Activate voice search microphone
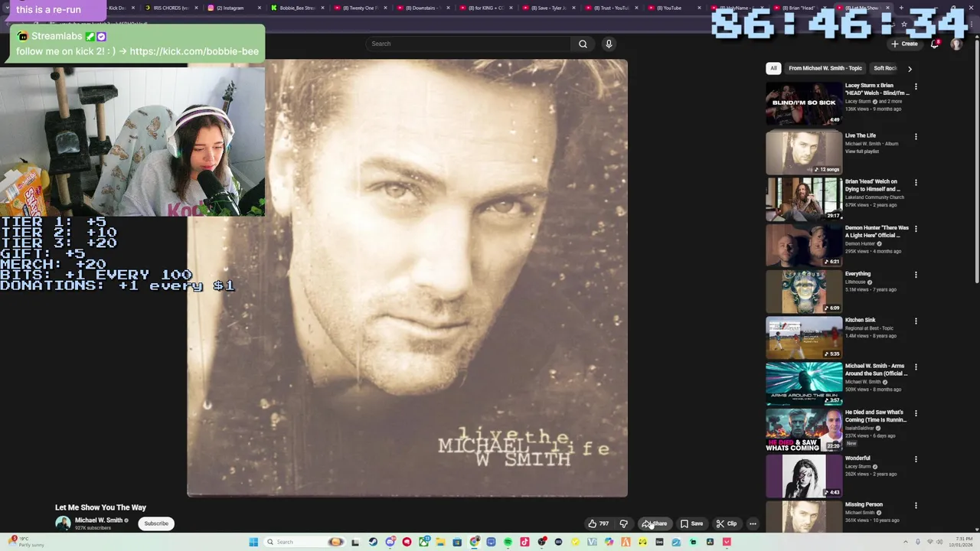Image resolution: width=980 pixels, height=551 pixels. (609, 44)
